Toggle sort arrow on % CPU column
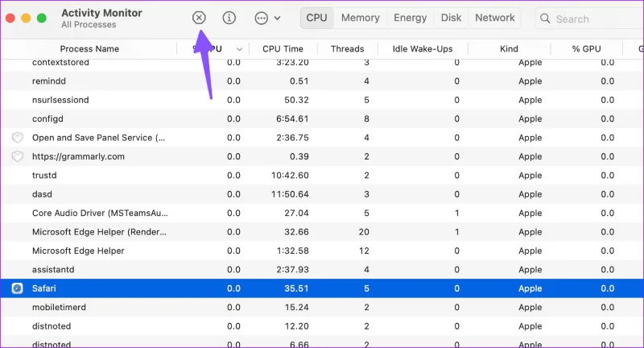The width and height of the screenshot is (644, 348). point(239,49)
